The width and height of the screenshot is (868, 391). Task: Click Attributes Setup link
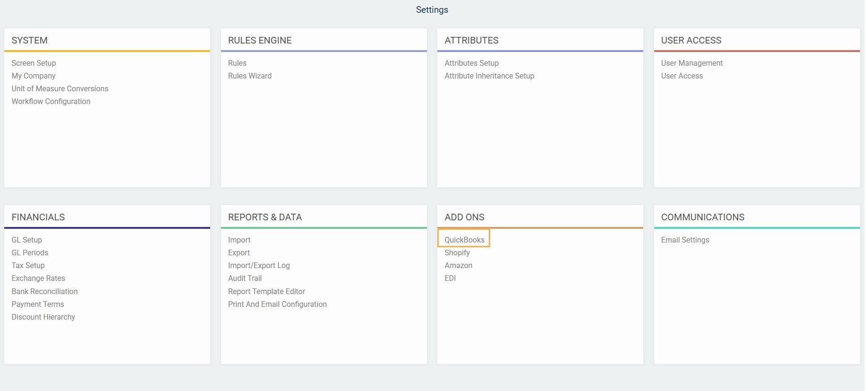(471, 63)
